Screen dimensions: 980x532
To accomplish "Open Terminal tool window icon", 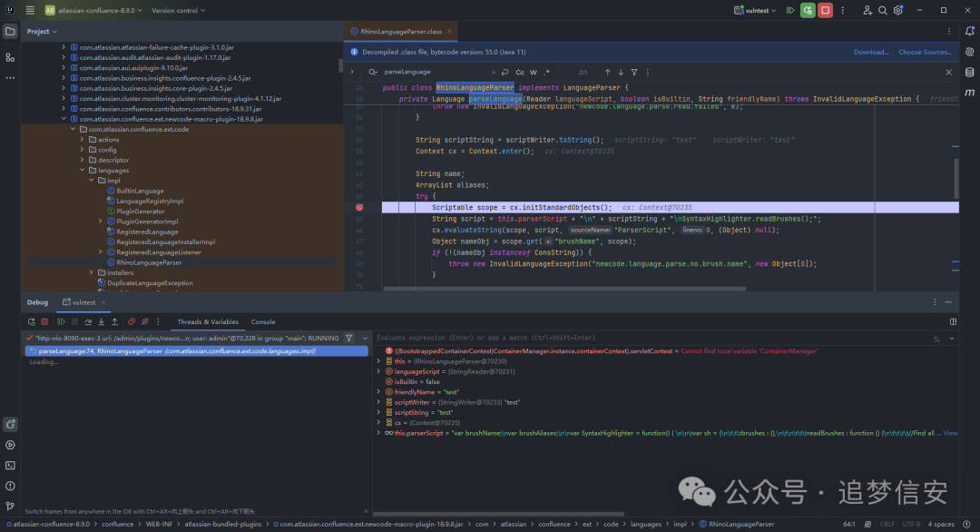I will (x=10, y=466).
